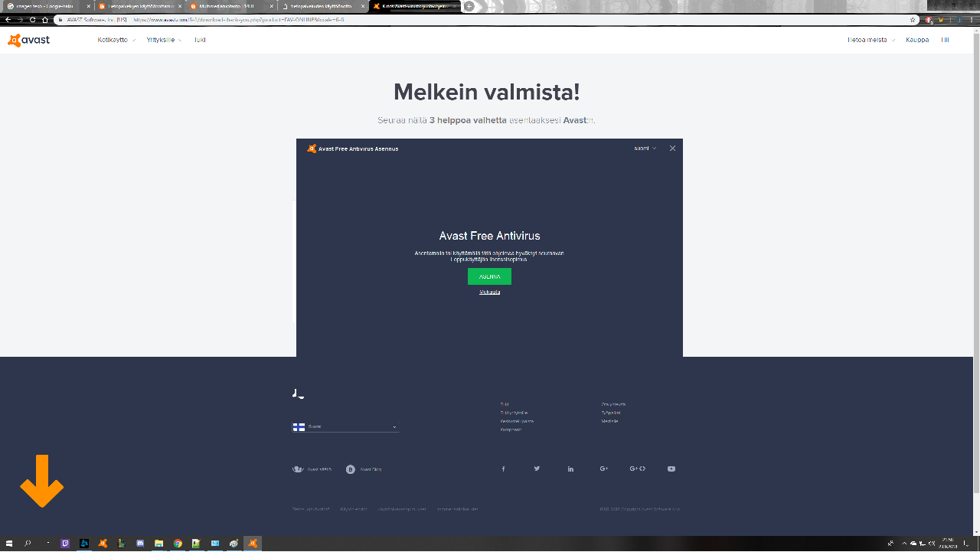Open Avast's LinkedIn page
Image resolution: width=980 pixels, height=552 pixels.
[x=570, y=469]
